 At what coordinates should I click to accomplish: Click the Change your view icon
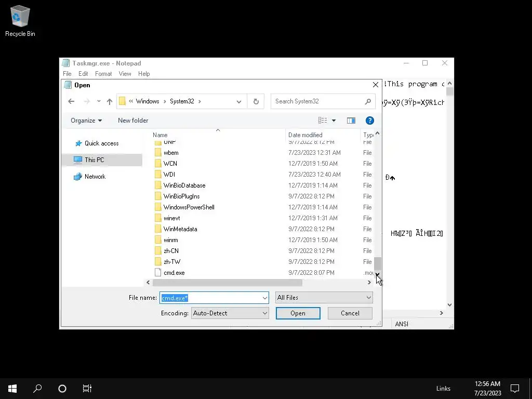pos(323,121)
